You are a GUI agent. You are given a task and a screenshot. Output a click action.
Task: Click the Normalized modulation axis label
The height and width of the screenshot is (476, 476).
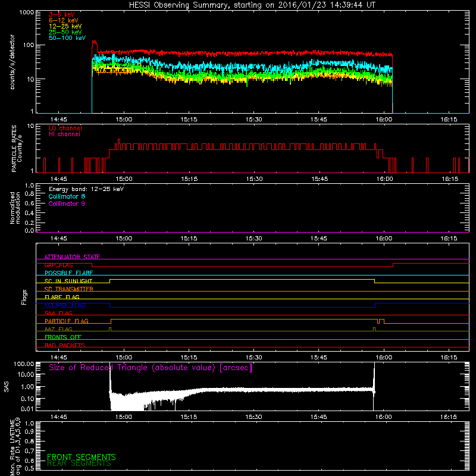(15, 208)
